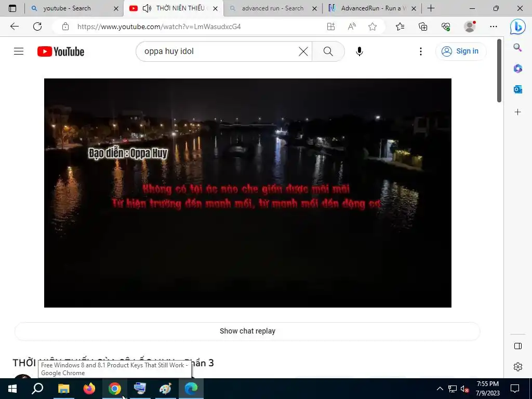Clear the YouTube search query
The height and width of the screenshot is (399, 532).
tap(303, 51)
